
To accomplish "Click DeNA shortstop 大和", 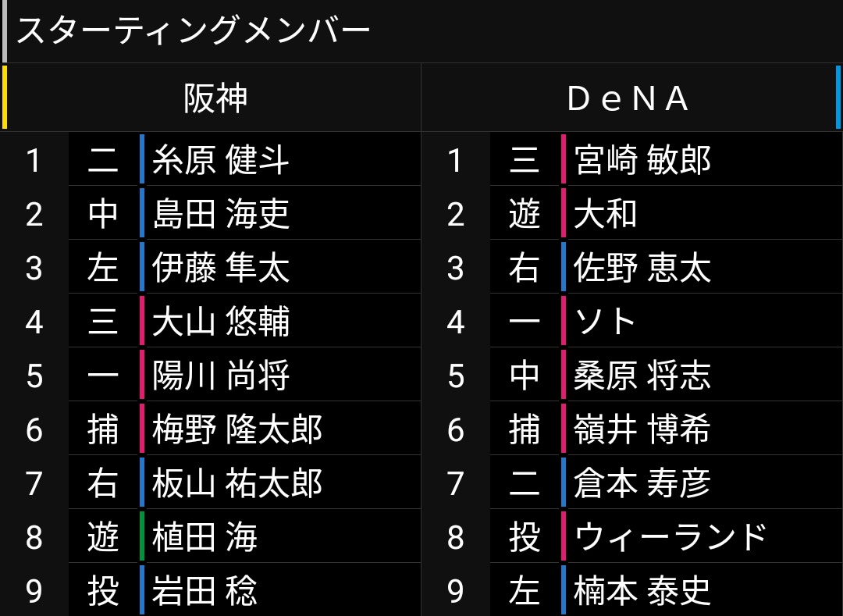I will click(606, 214).
